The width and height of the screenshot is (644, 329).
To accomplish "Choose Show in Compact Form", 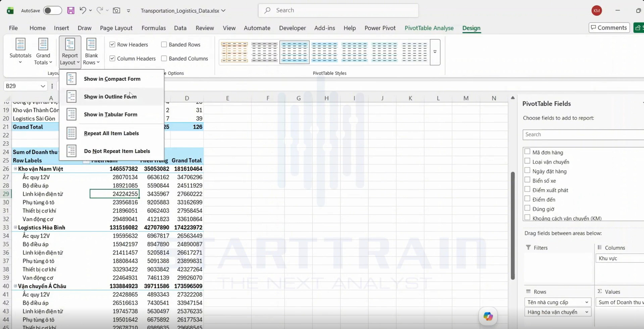I will 112,79.
